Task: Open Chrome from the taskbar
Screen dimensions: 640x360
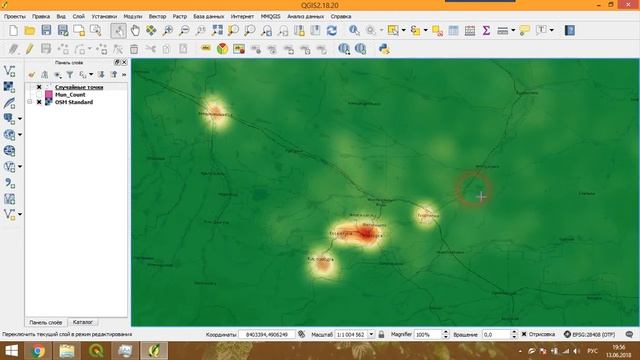Action: (x=38, y=351)
